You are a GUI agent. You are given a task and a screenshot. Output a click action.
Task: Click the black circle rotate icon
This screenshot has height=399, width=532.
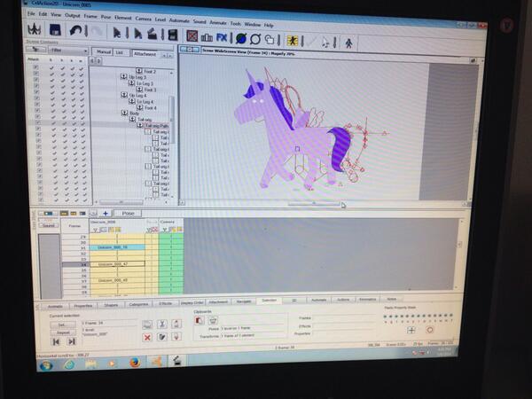pyautogui.click(x=255, y=39)
